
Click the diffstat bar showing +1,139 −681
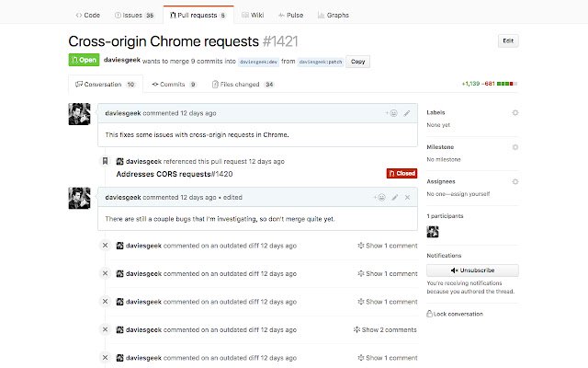tap(490, 84)
